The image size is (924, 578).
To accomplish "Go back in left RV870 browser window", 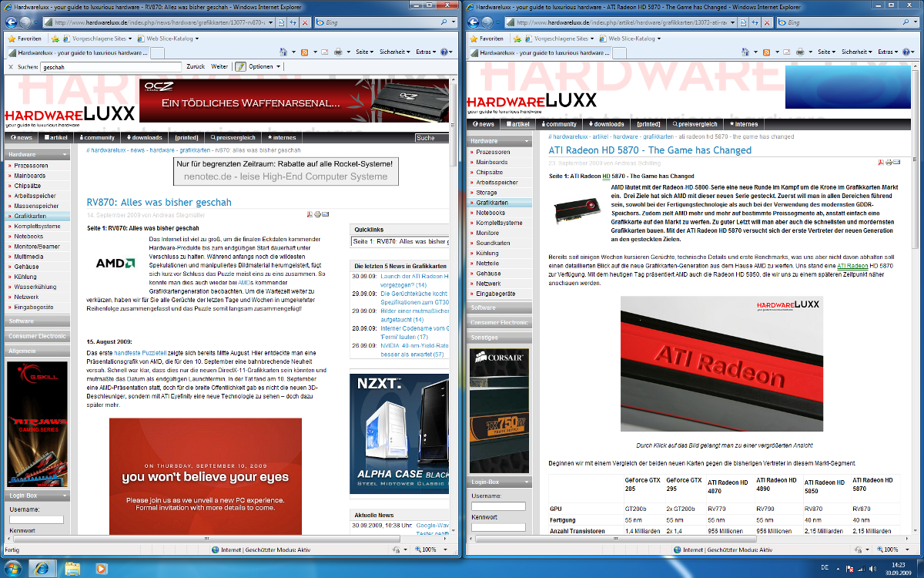I will (x=12, y=22).
